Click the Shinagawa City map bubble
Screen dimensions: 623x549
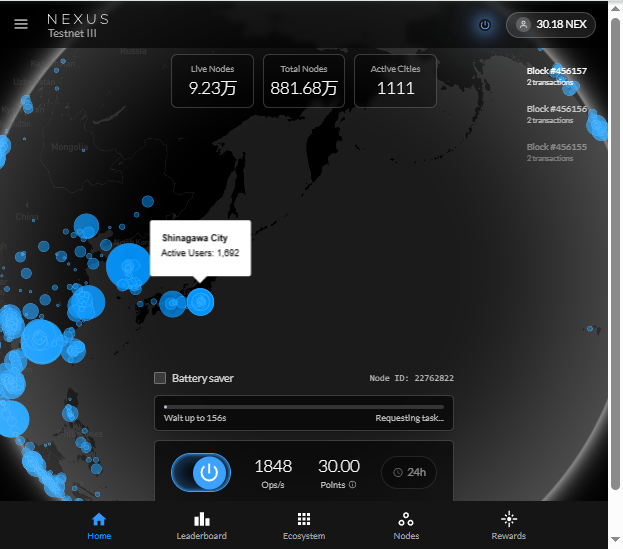[200, 302]
